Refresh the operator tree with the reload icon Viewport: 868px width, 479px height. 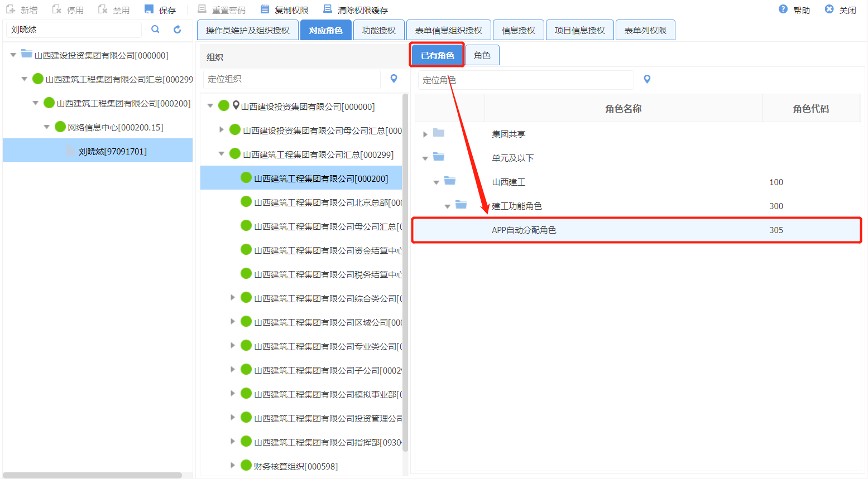point(178,30)
